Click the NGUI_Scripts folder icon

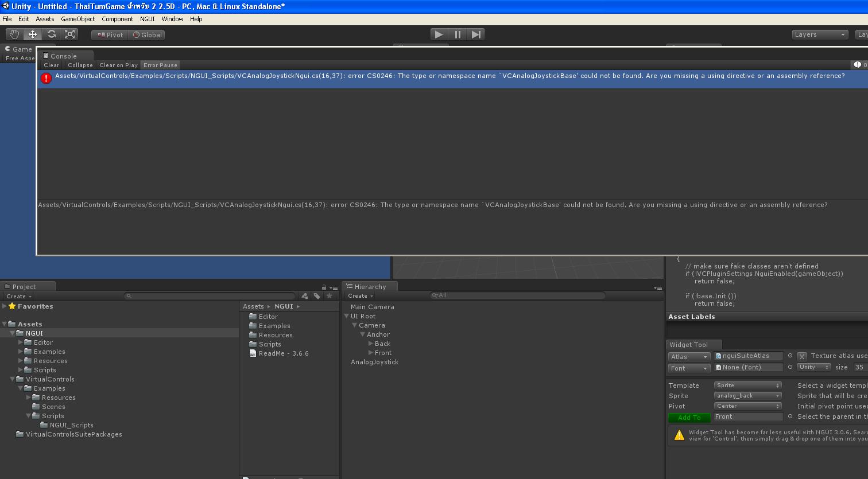tap(44, 425)
